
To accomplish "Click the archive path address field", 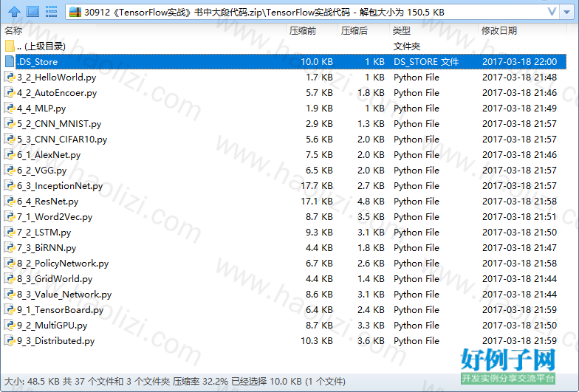I will click(x=310, y=12).
